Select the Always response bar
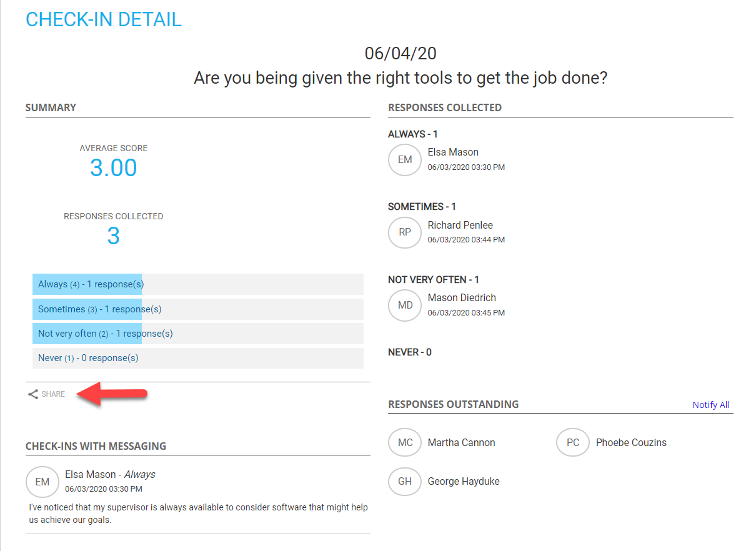 (x=87, y=284)
